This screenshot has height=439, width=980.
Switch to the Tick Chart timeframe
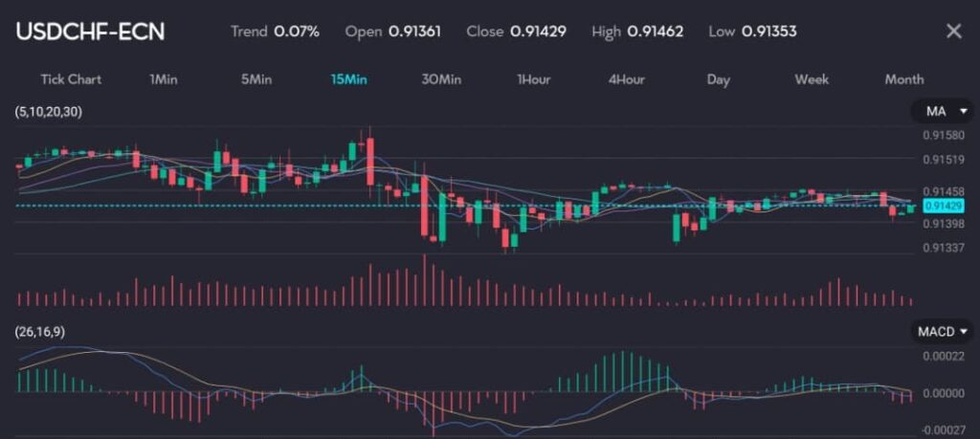[x=71, y=79]
